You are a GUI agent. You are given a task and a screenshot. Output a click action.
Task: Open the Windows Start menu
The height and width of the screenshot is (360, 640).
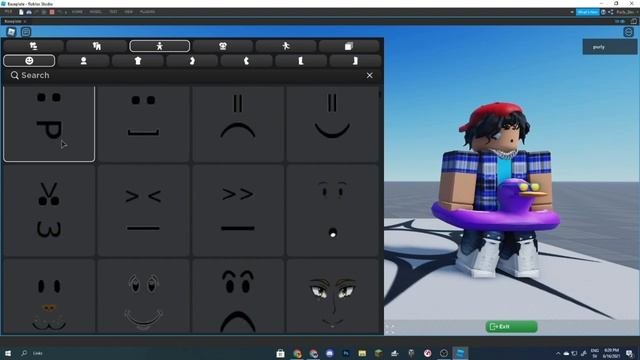click(7, 353)
